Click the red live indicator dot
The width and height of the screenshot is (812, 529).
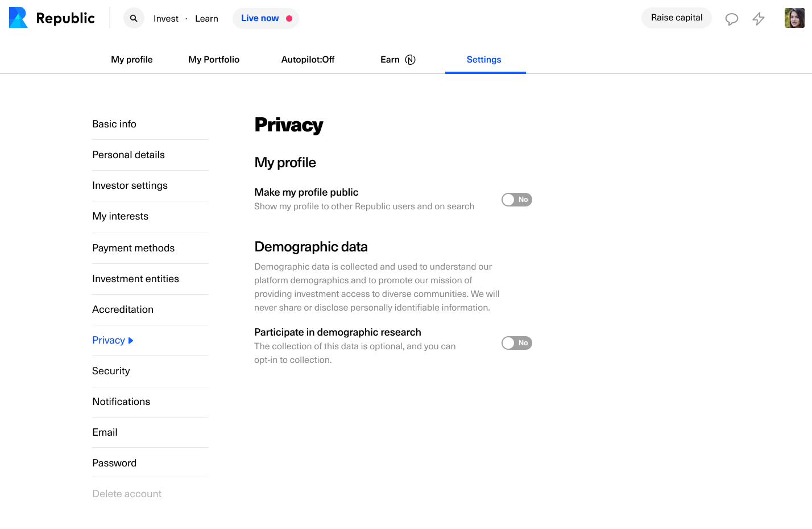(x=289, y=18)
